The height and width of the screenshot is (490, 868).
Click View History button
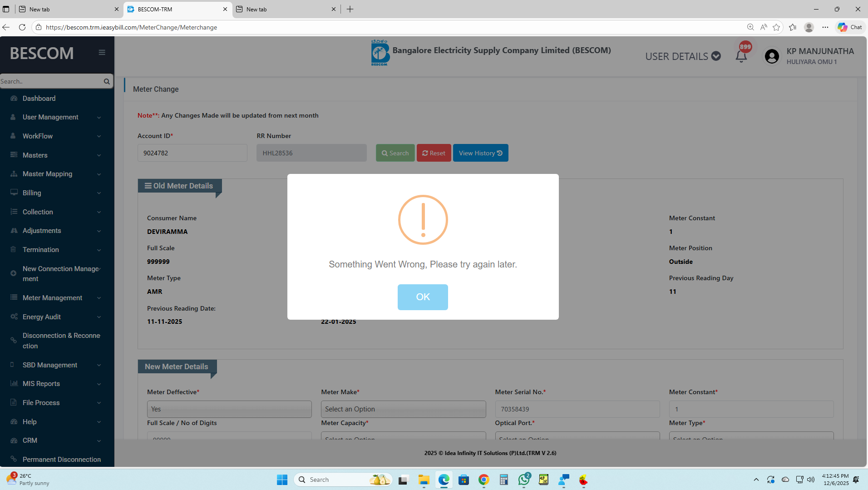[480, 153]
